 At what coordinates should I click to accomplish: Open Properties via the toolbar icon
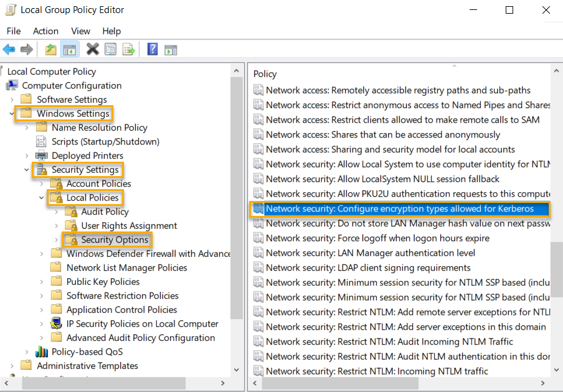(x=110, y=49)
